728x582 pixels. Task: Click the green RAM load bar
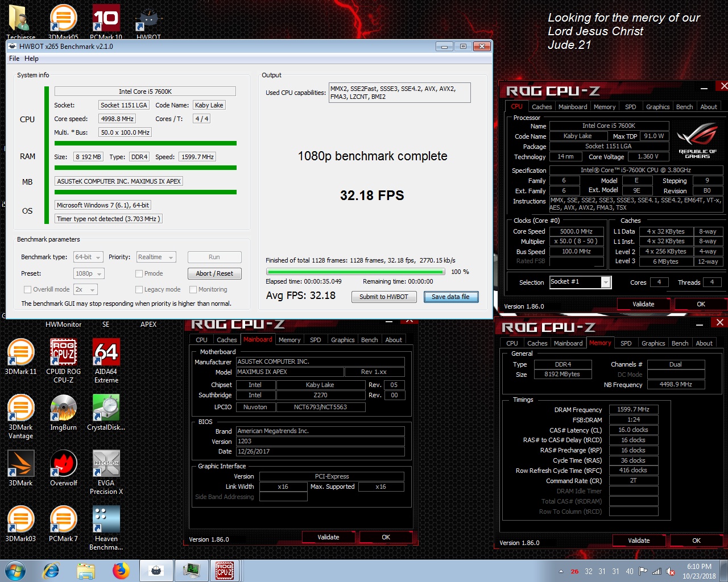[146, 168]
